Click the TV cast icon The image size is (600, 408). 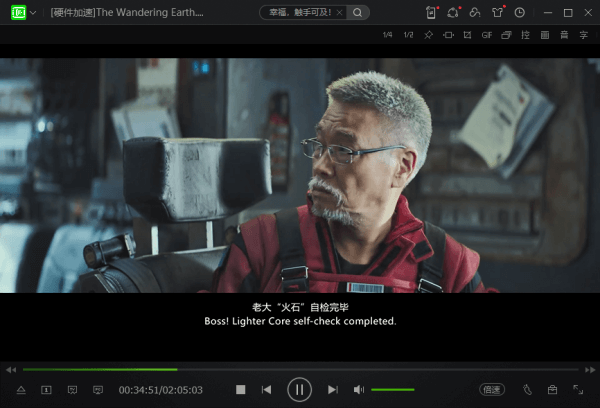point(72,390)
